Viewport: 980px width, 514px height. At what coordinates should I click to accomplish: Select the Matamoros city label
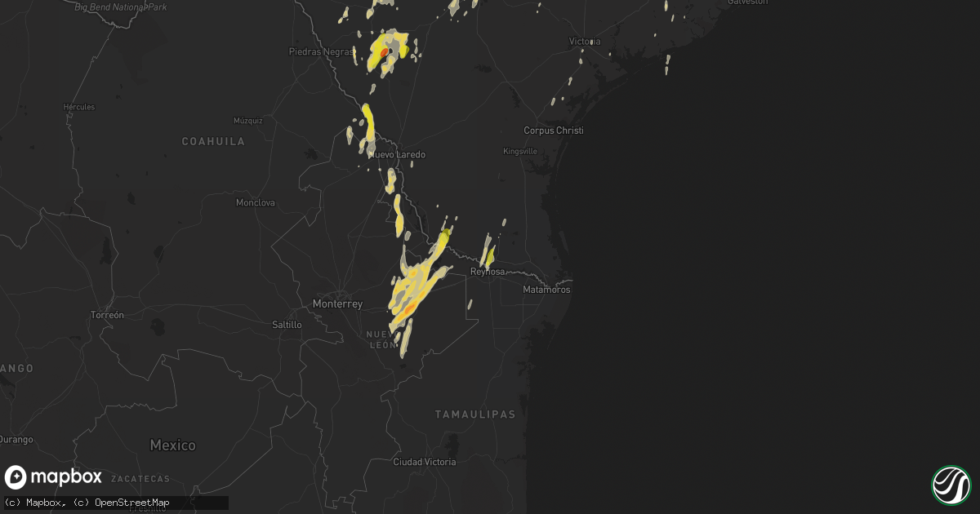coord(546,290)
